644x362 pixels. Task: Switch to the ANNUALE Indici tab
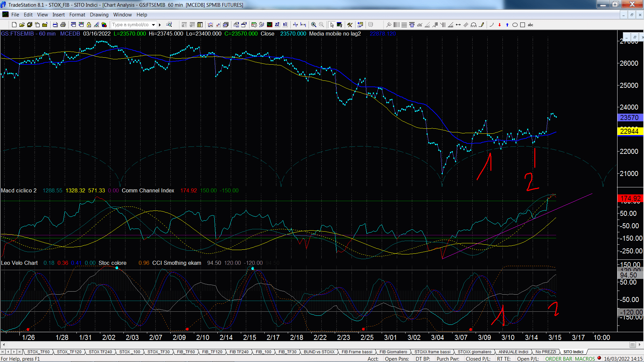coord(513,352)
